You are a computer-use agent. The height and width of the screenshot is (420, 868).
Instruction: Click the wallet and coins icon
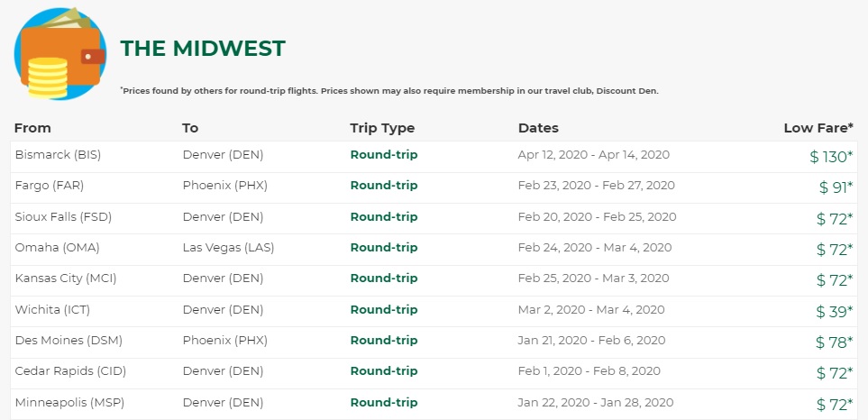59,54
